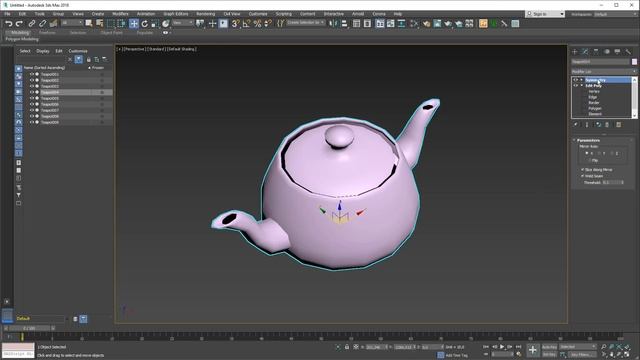Open the Workspaces Default dropdown
The image size is (640, 360).
click(616, 14)
